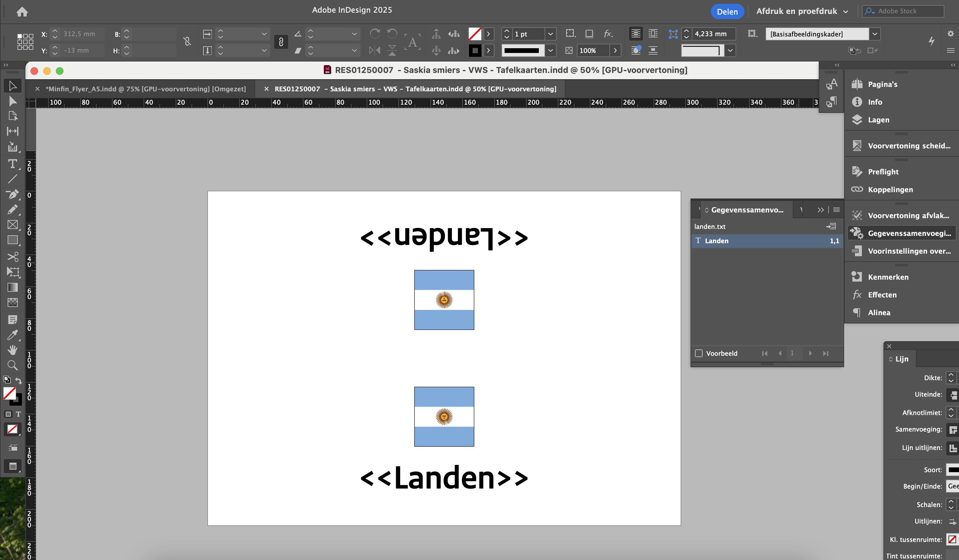The width and height of the screenshot is (959, 560).
Task: Click the flip horizontal icon
Action: [x=374, y=50]
